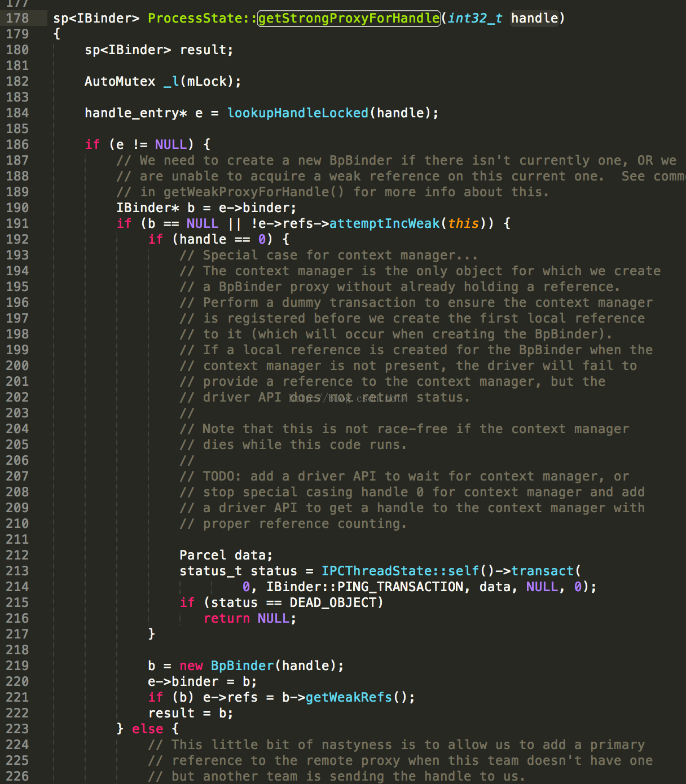Select the int32_t parameter type
Screen dimensions: 686x784
[475, 18]
